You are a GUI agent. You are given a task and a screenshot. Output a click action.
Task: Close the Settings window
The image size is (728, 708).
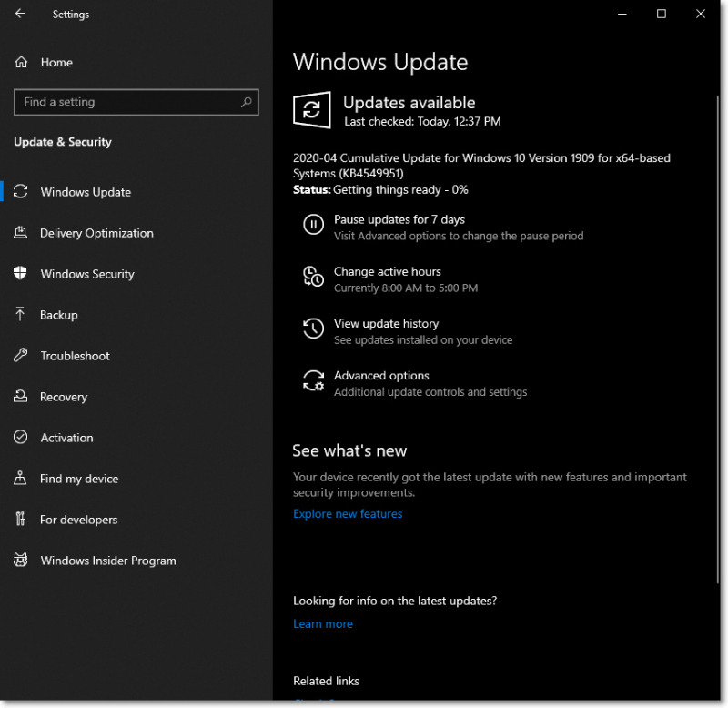tap(700, 14)
